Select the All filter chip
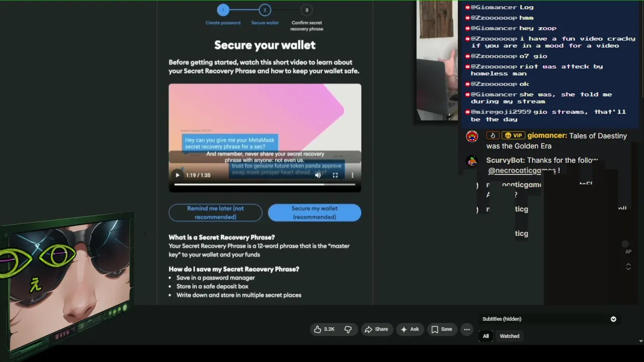This screenshot has height=362, width=644. [x=486, y=336]
